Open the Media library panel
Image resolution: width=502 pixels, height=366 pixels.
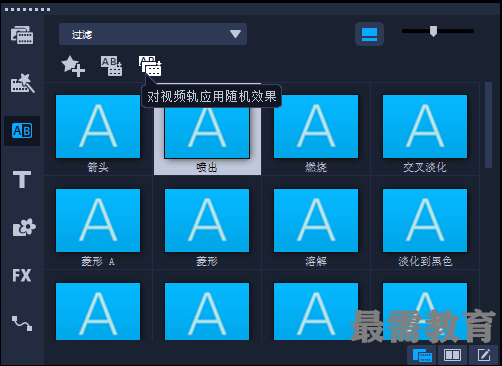pyautogui.click(x=22, y=35)
